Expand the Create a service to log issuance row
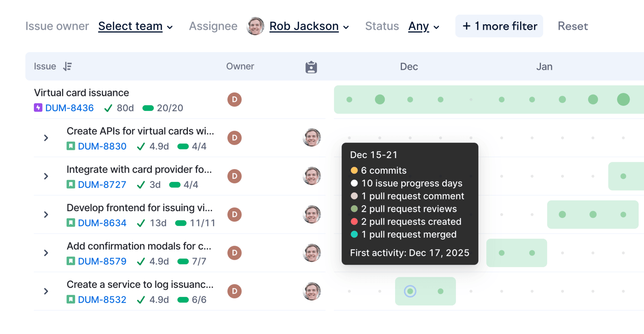 tap(46, 291)
